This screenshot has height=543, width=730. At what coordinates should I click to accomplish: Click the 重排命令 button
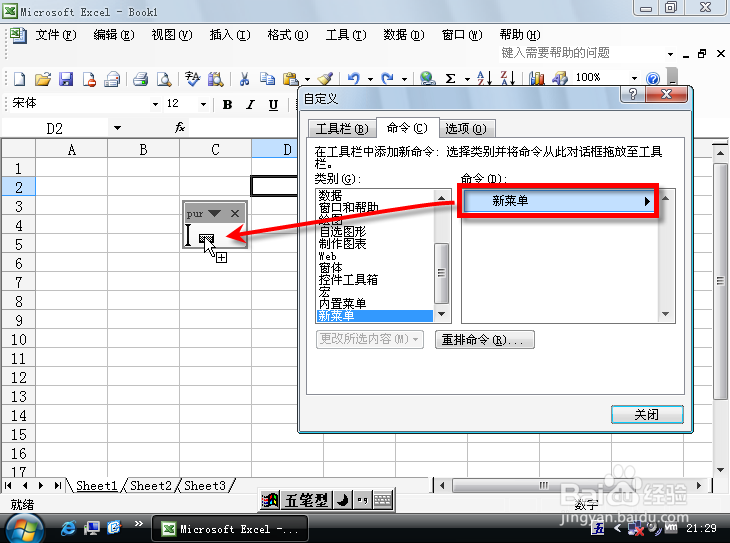click(485, 340)
